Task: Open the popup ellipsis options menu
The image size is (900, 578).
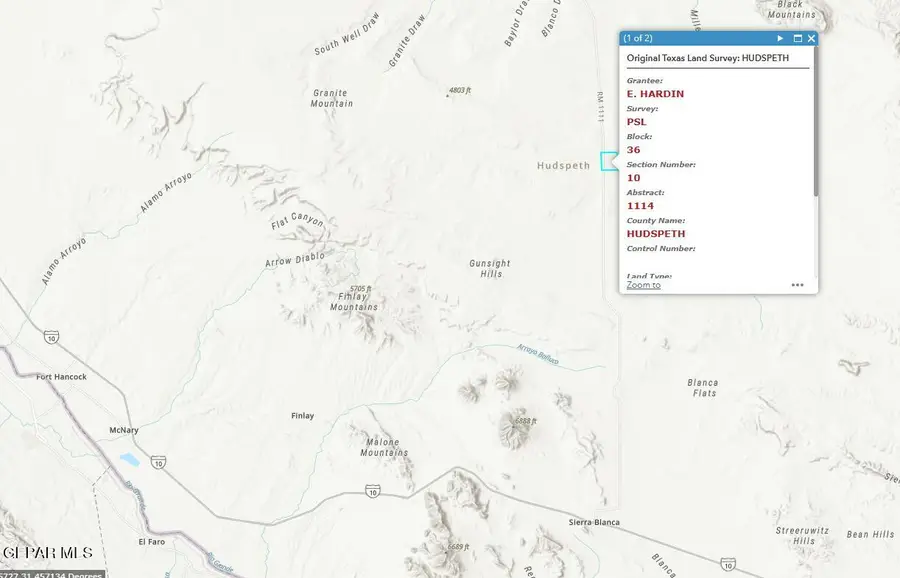Action: (x=797, y=284)
